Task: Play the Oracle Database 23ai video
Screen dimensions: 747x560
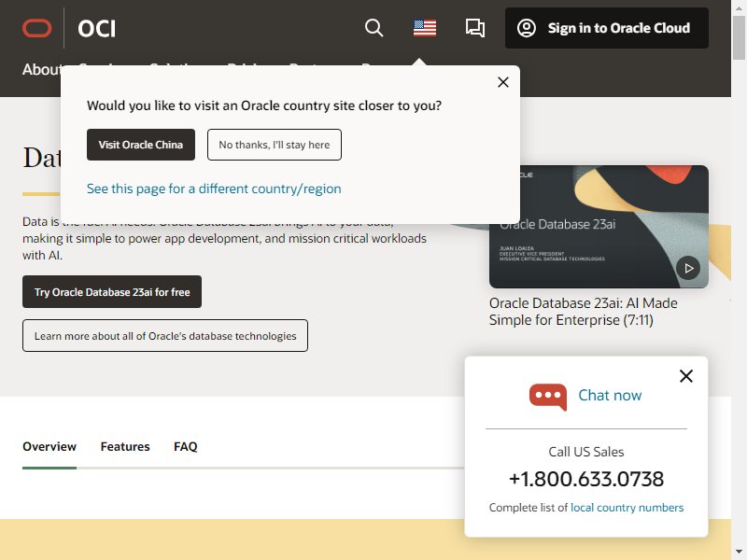Action: click(x=688, y=268)
